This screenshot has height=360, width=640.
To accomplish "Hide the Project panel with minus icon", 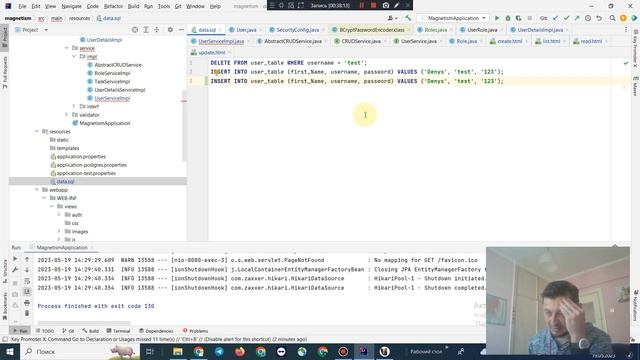I will [181, 30].
